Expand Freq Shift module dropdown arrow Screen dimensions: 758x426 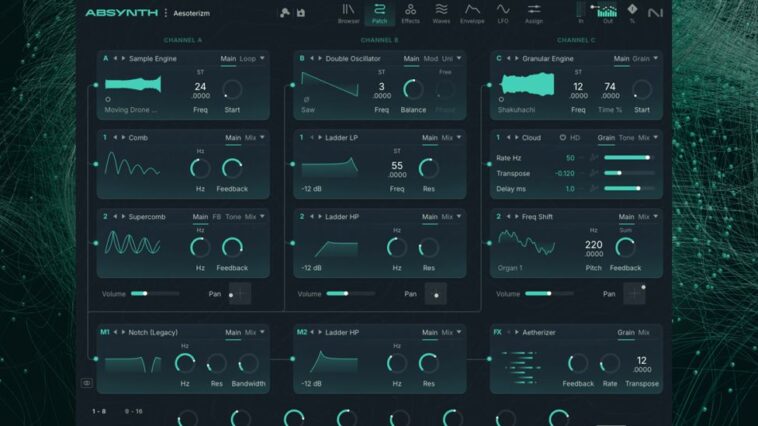[656, 217]
